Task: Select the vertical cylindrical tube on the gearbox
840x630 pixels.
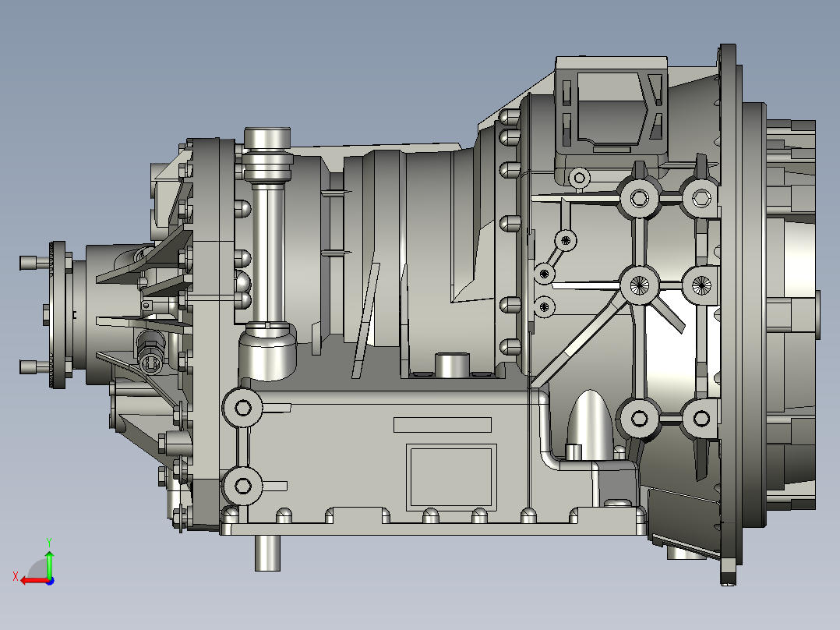Action: pos(267,253)
